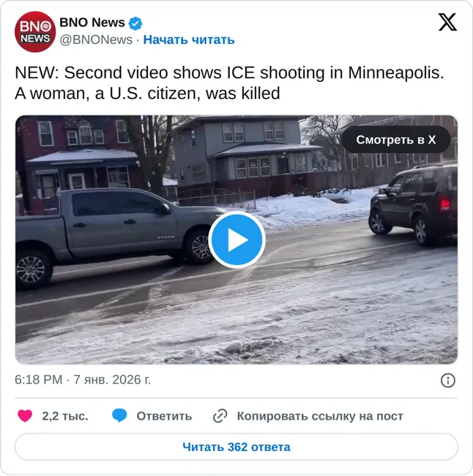This screenshot has width=473, height=476.
Task: Click the 'Смотреть в X' button
Action: coord(396,140)
